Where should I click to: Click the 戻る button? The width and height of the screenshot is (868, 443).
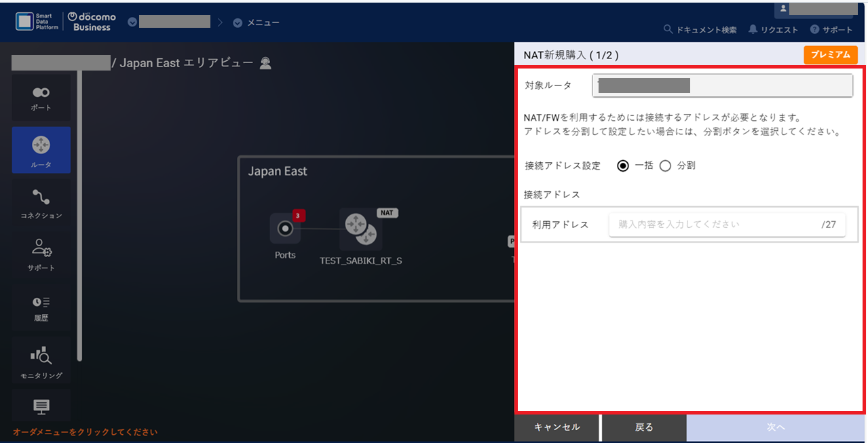(x=643, y=427)
